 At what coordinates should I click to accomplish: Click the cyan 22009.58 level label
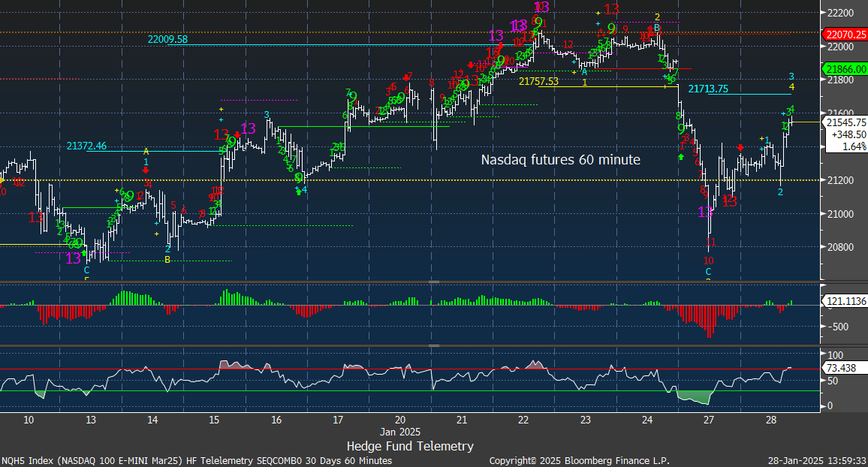(167, 39)
